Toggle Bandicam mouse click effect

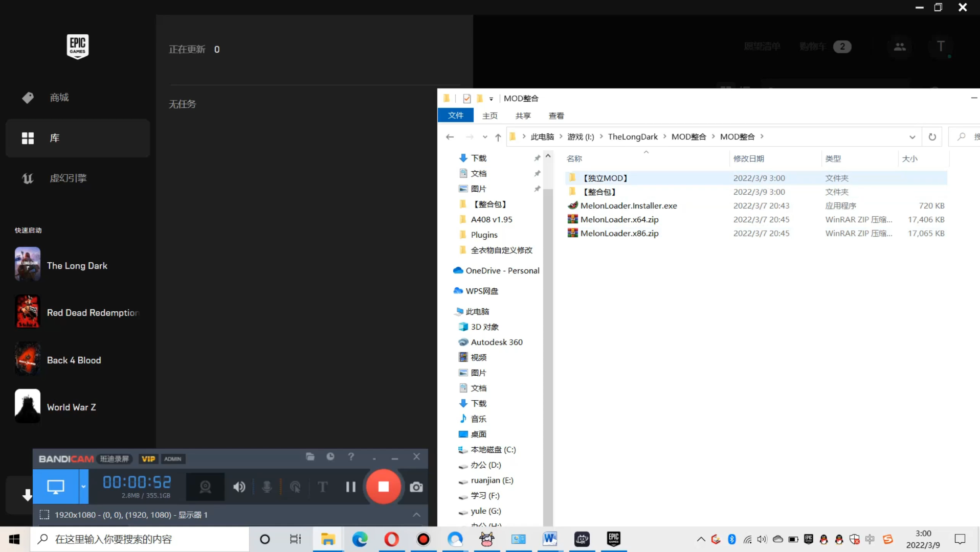295,487
